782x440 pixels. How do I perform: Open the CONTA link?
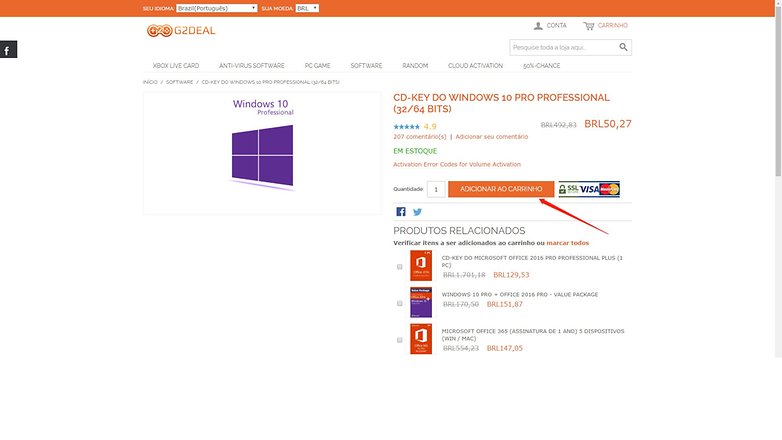[x=557, y=25]
